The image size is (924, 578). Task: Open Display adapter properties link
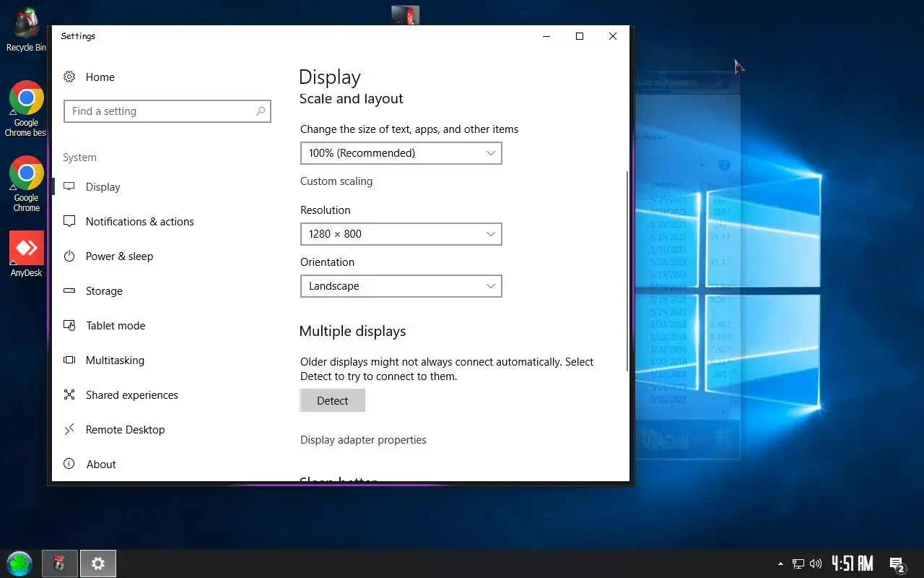point(363,440)
